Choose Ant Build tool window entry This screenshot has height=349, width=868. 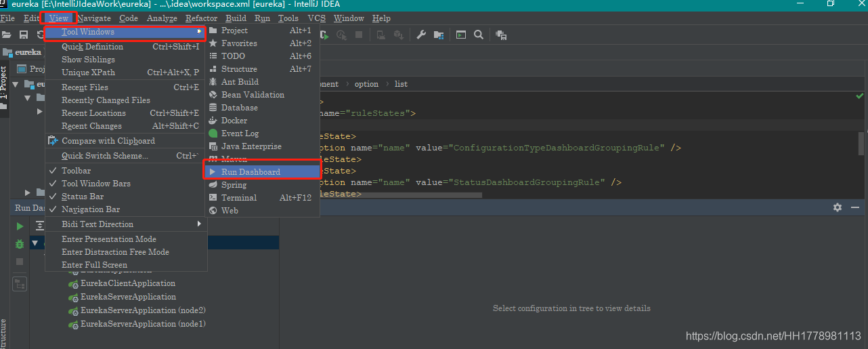click(262, 82)
